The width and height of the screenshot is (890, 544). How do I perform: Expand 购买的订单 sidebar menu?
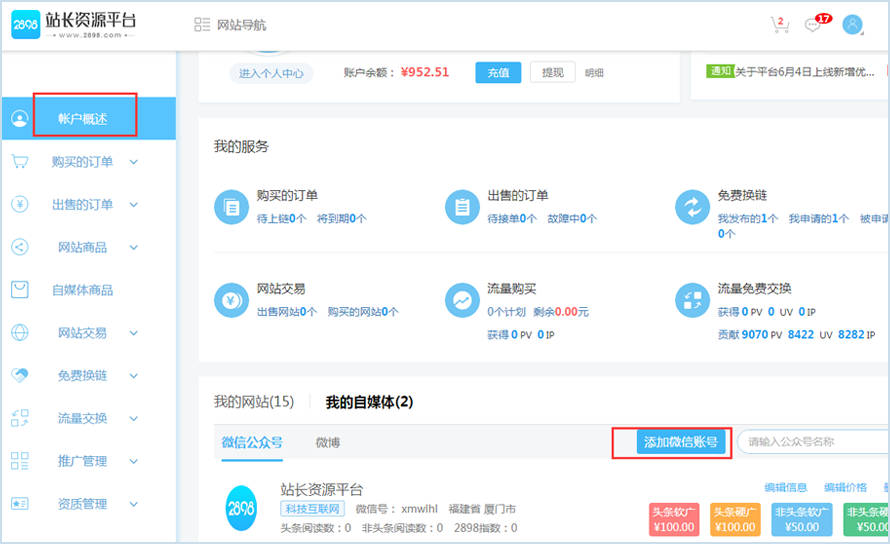click(133, 162)
